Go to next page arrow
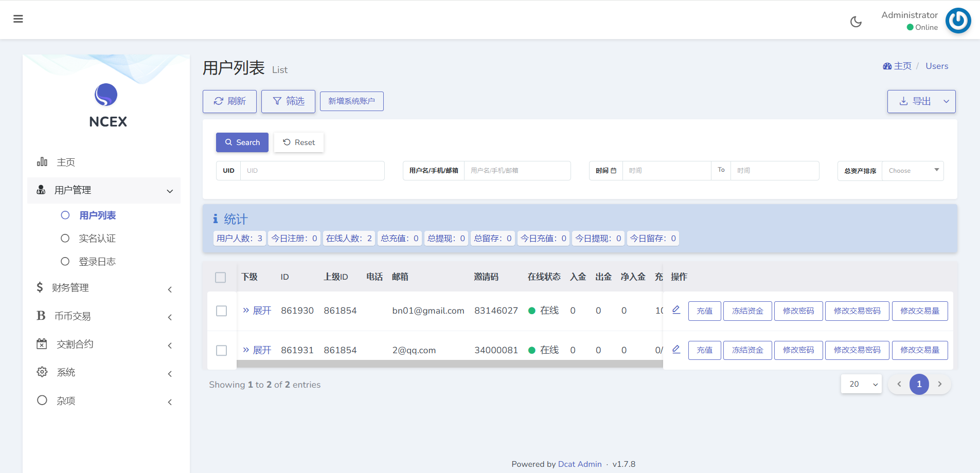Screen dimensions: 980x473 point(939,384)
